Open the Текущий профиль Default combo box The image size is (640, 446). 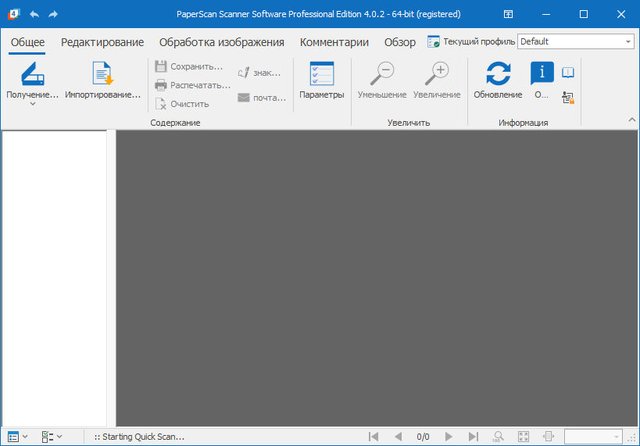coord(575,42)
